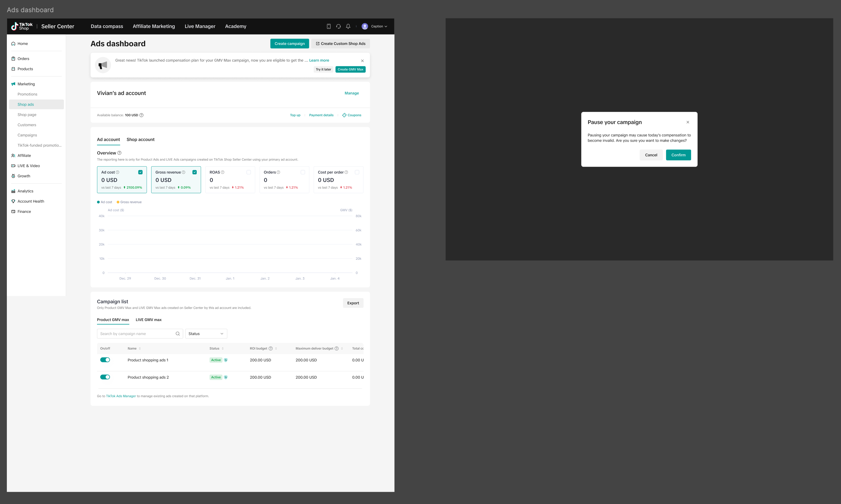The image size is (841, 504).
Task: Open the headset support icon
Action: tap(338, 26)
